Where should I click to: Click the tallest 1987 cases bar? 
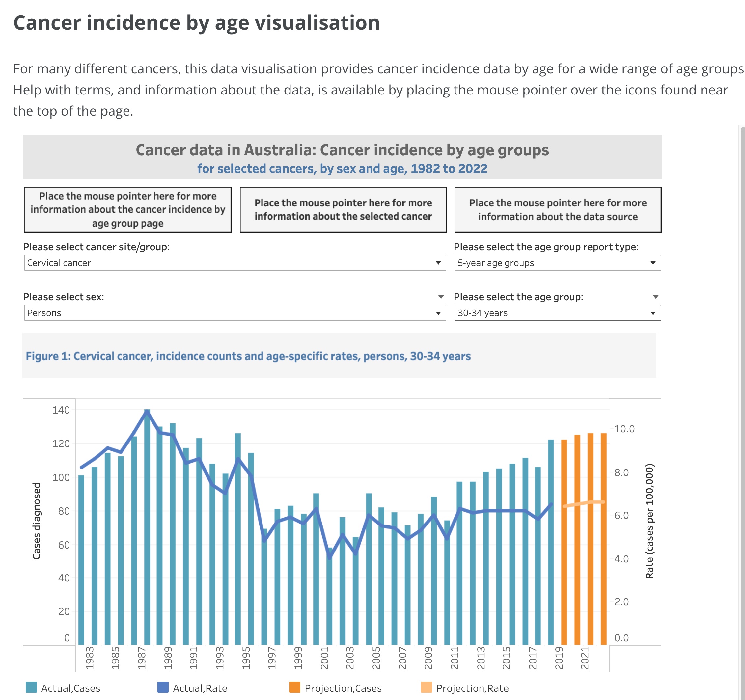147,543
